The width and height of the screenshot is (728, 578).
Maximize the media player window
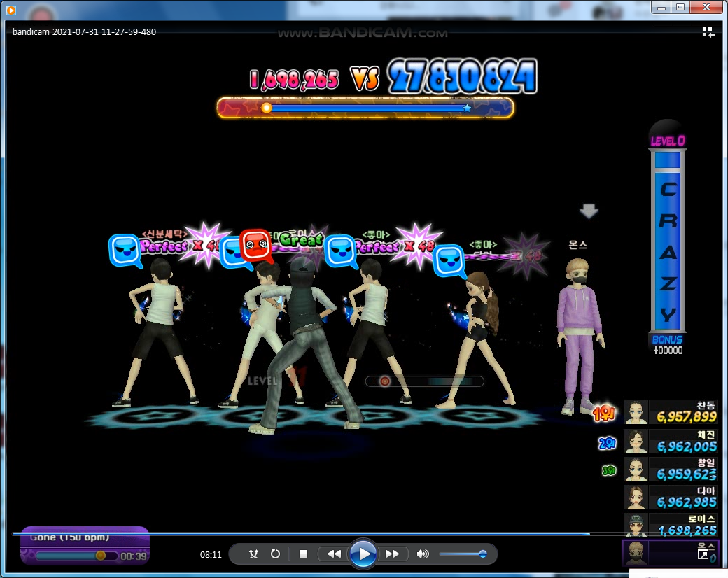click(680, 8)
